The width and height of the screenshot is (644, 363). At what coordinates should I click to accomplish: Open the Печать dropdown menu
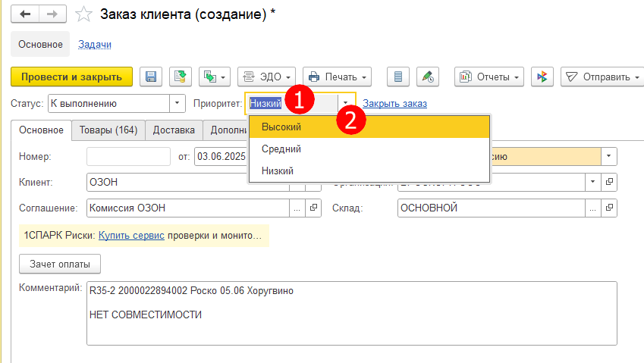click(338, 77)
